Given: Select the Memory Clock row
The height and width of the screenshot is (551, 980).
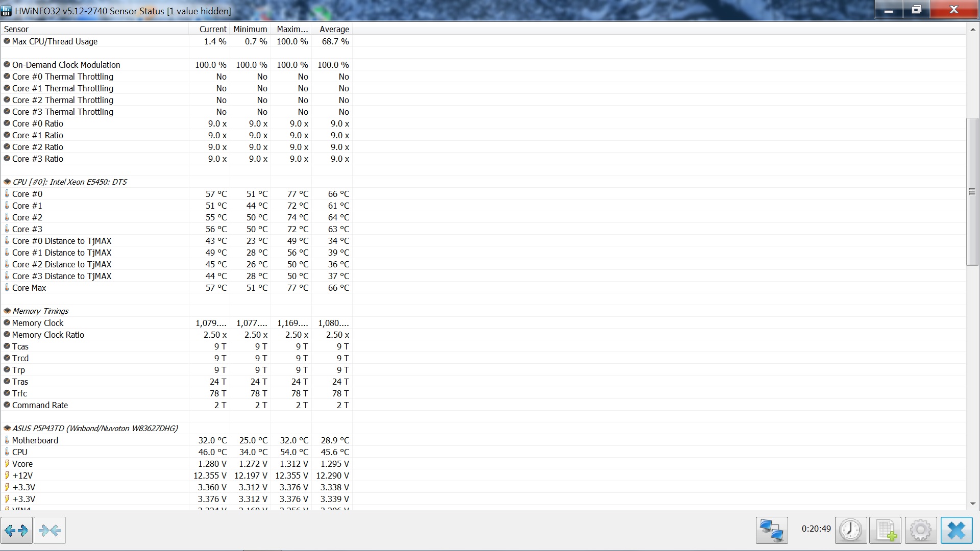Looking at the screenshot, I should [x=38, y=323].
